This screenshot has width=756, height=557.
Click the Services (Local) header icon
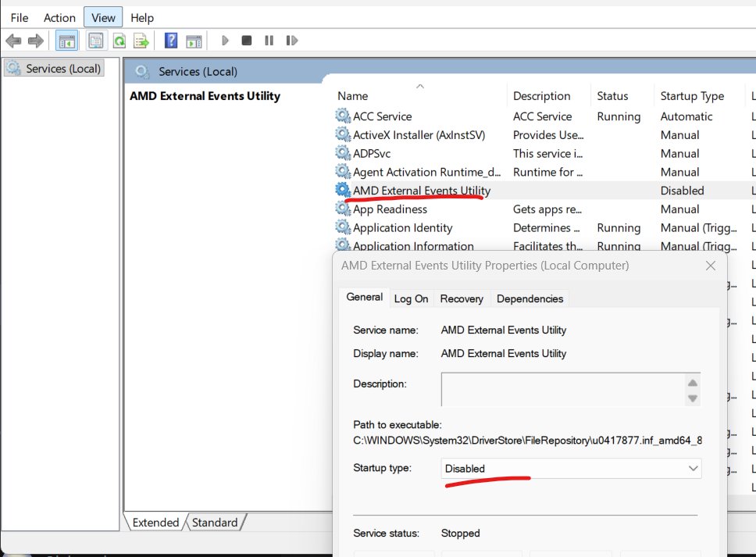coord(142,72)
